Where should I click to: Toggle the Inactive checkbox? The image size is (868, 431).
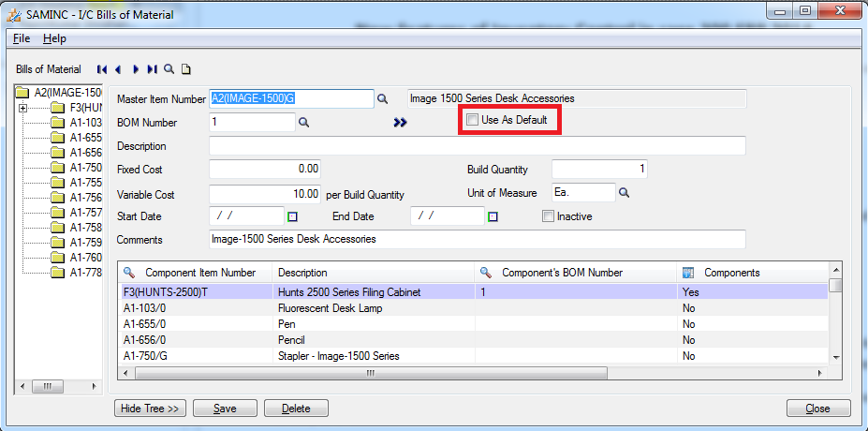tap(548, 216)
